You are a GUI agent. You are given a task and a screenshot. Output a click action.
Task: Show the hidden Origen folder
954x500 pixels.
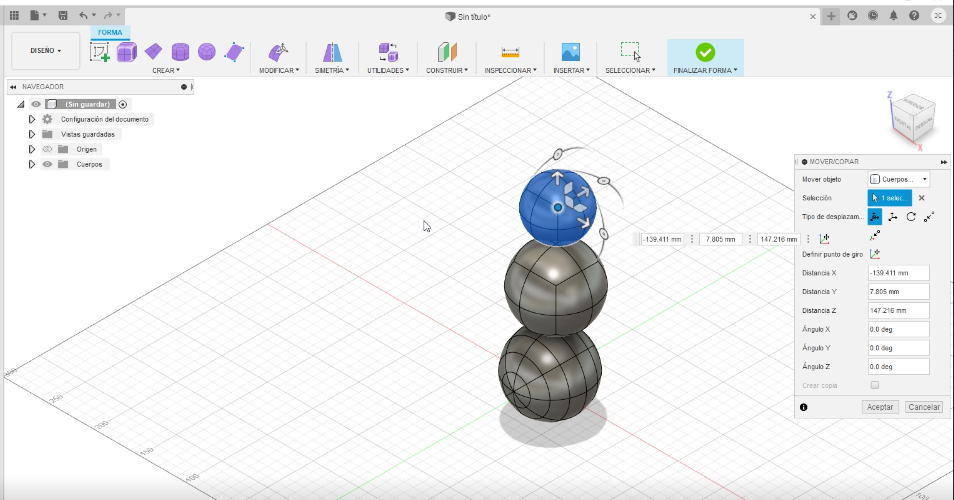click(47, 149)
